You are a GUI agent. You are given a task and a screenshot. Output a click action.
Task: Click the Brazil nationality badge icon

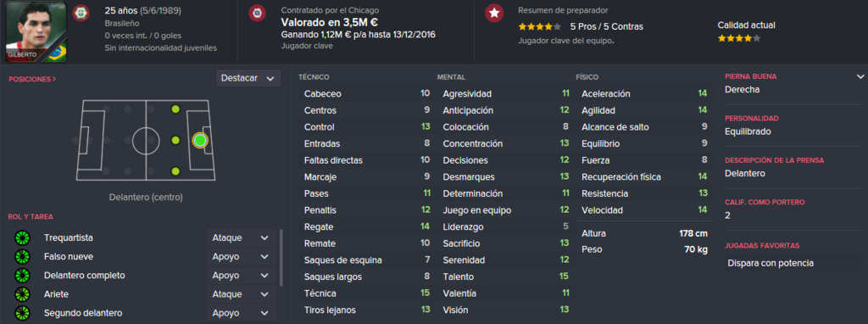[81, 12]
